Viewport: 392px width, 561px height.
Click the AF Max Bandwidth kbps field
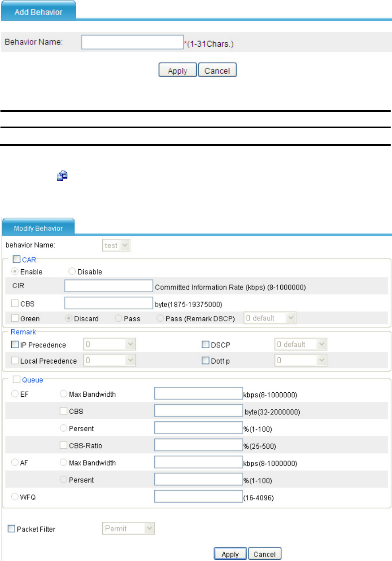(198, 462)
